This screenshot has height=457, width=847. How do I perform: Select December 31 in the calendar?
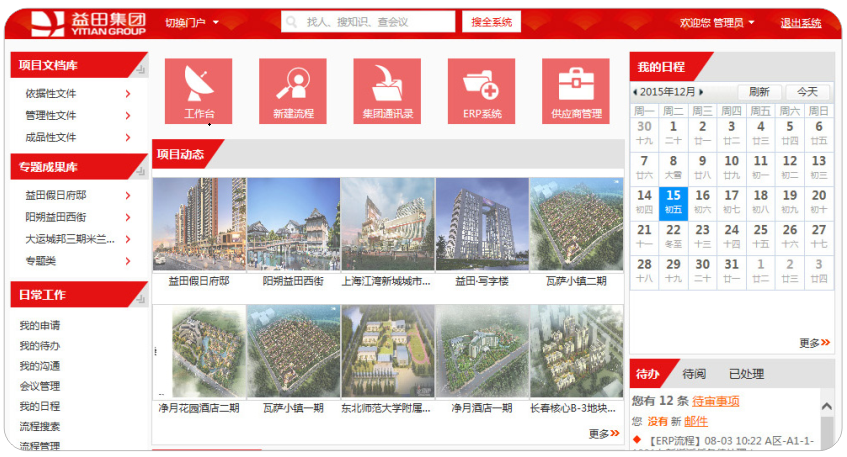(x=731, y=271)
